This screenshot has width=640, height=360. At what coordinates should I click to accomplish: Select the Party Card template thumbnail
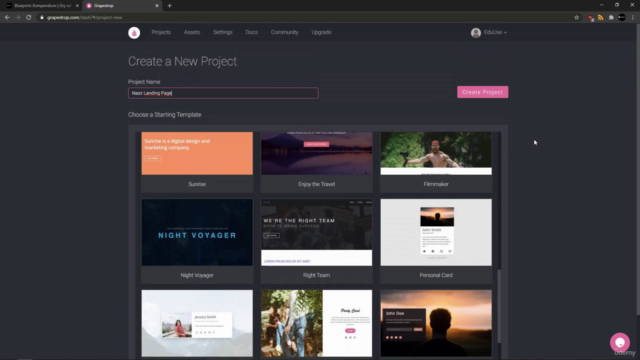coord(316,323)
